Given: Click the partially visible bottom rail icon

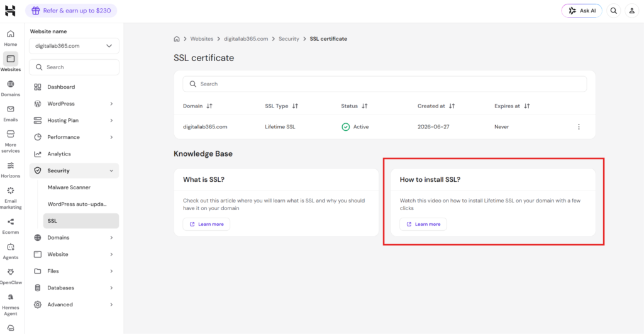Looking at the screenshot, I should 11,328.
